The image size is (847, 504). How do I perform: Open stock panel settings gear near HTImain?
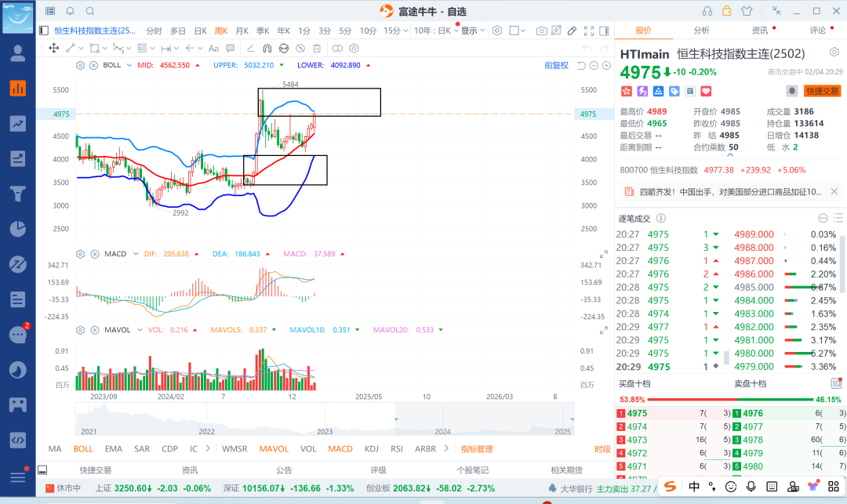(834, 53)
